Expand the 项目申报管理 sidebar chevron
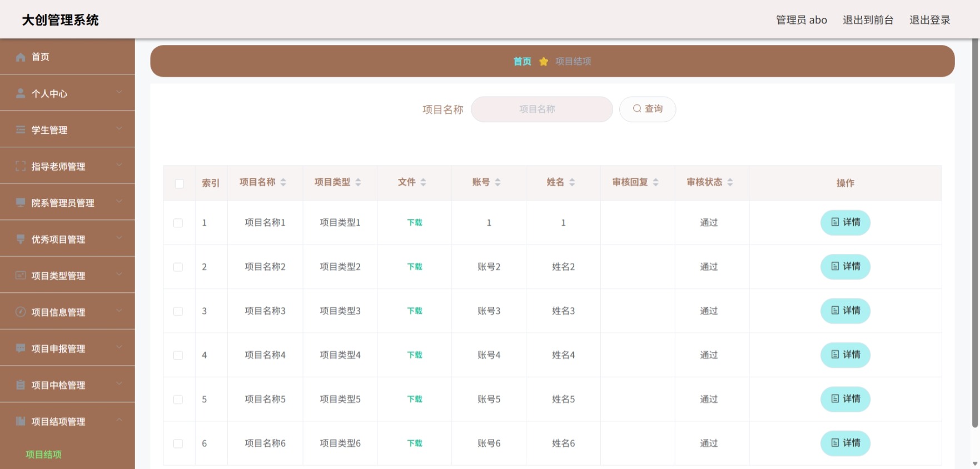The image size is (980, 469). [x=119, y=347]
